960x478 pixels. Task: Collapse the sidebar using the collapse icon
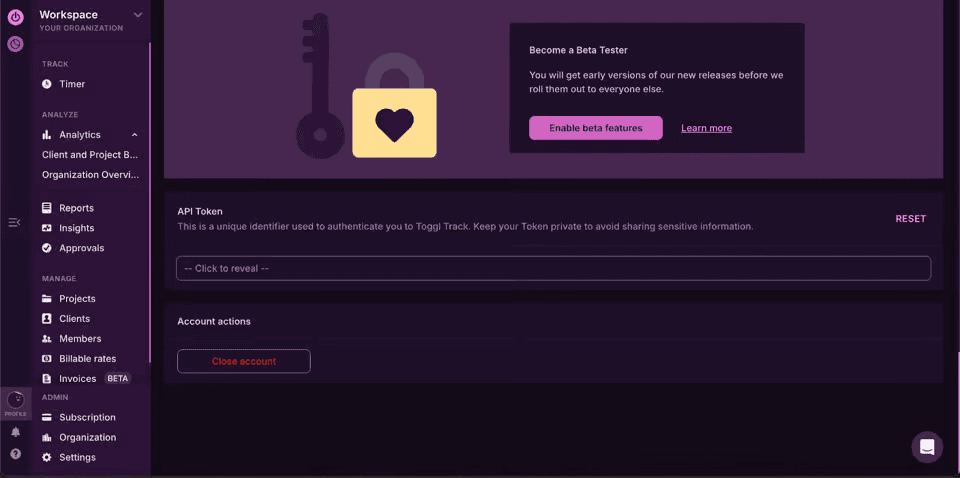click(14, 222)
